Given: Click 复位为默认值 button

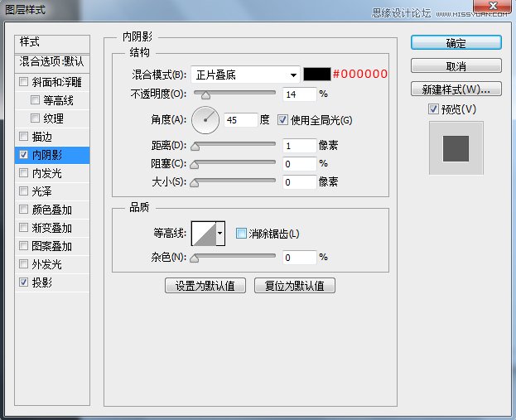Looking at the screenshot, I should coord(295,285).
